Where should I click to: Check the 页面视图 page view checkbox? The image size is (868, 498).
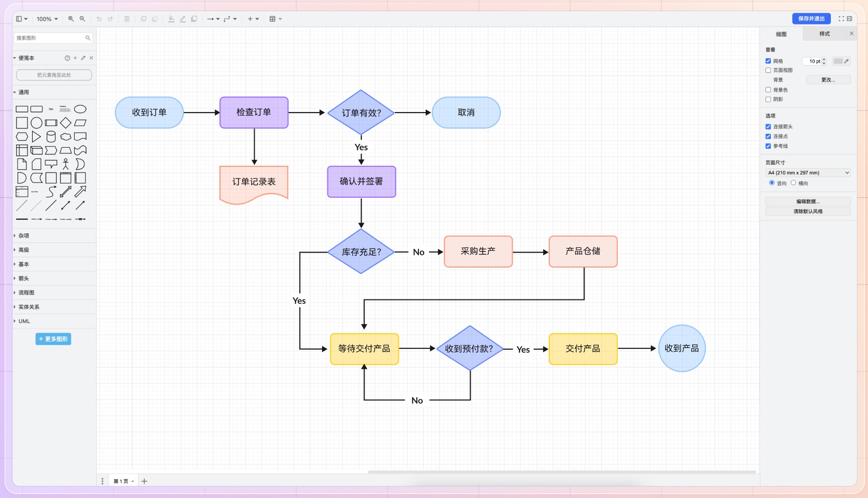pos(768,70)
